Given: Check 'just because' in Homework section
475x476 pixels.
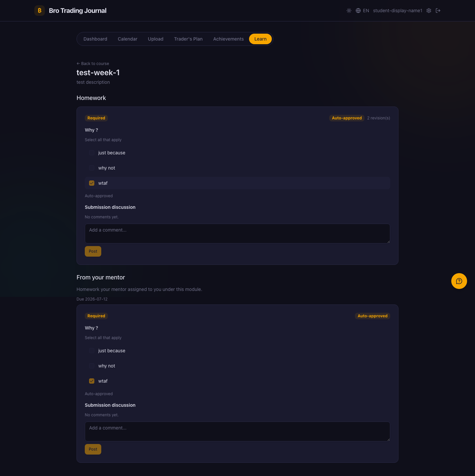Looking at the screenshot, I should [x=92, y=153].
